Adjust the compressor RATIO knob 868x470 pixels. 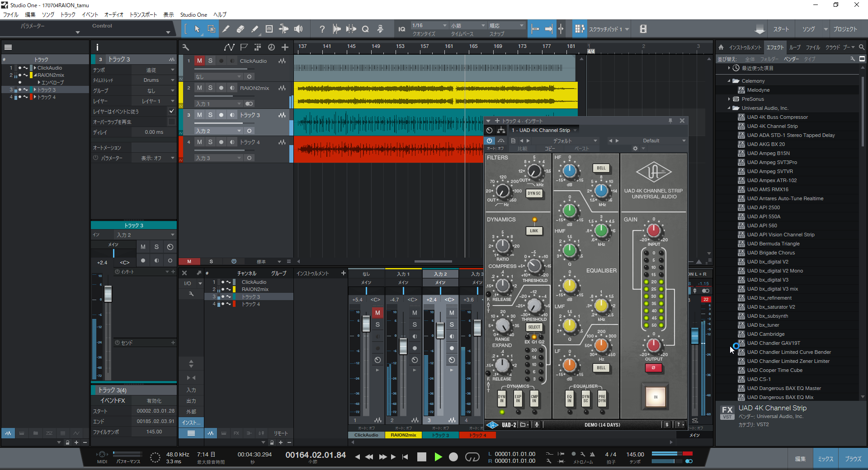pos(503,246)
